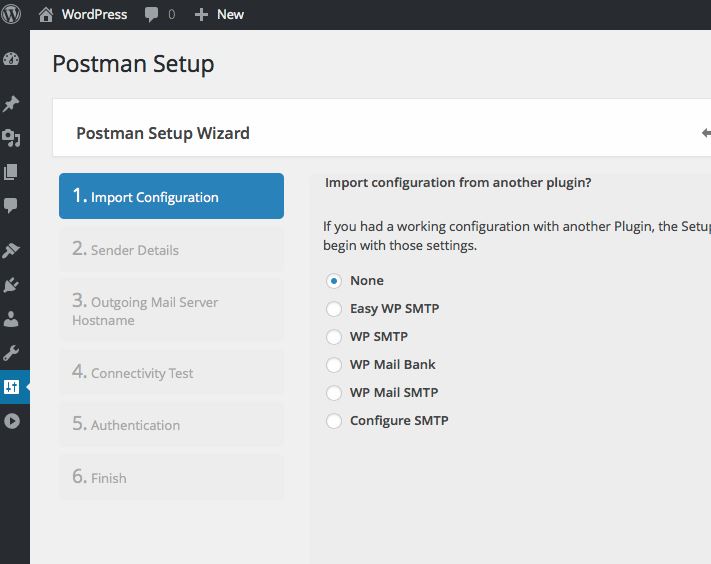Image resolution: width=711 pixels, height=564 pixels.
Task: Open step 4 Connectivity Test
Action: pos(171,372)
